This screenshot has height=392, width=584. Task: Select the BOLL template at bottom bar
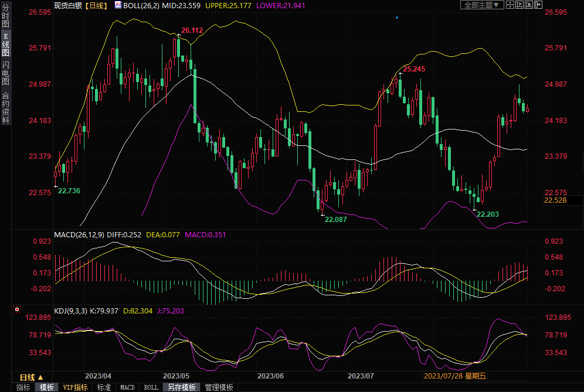(151, 387)
